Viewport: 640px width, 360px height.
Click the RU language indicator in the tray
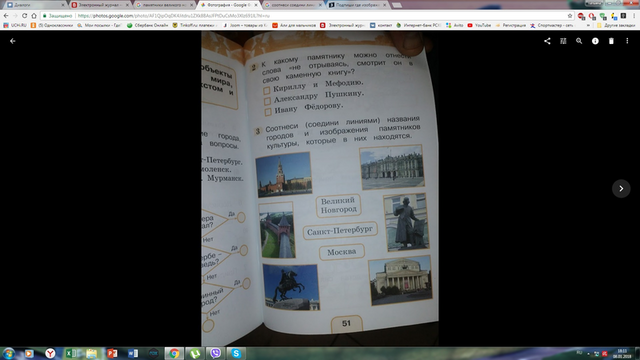point(579,352)
